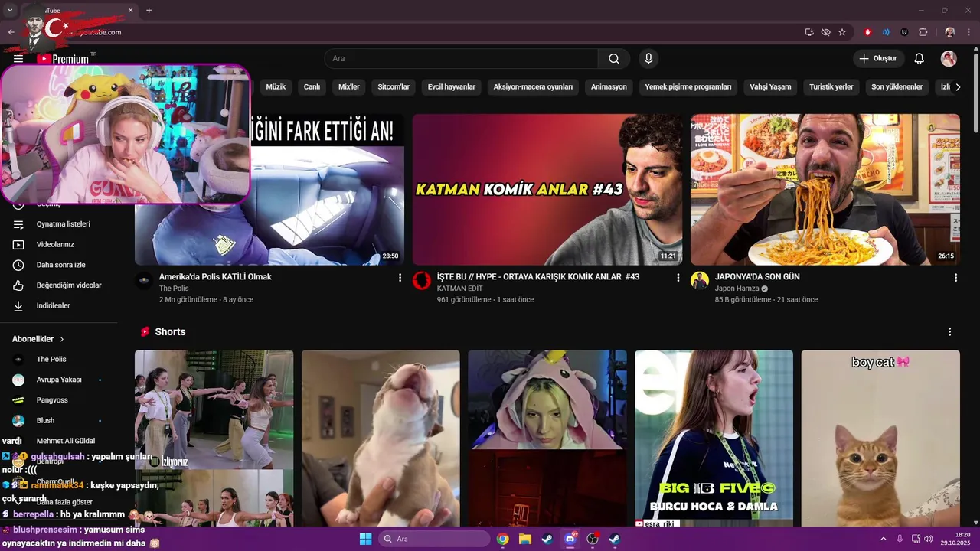This screenshot has height=551, width=980.
Task: Open BURCU HOCA & DAMLA Short
Action: 714,439
